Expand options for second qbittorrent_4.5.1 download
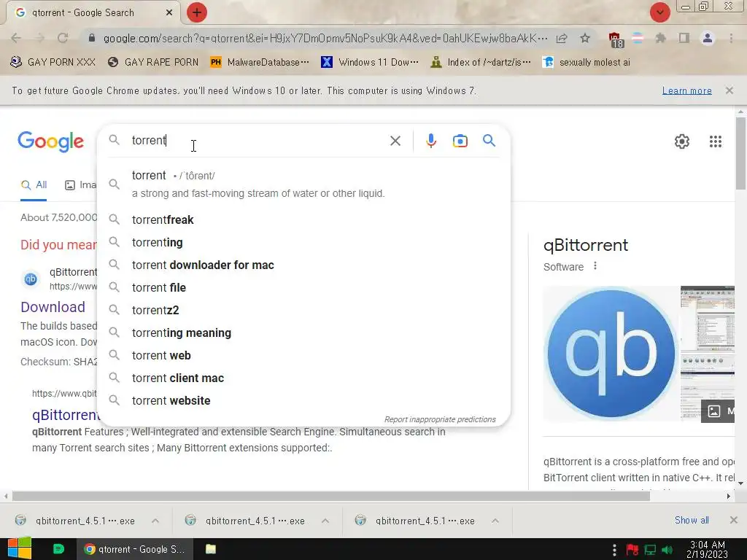The height and width of the screenshot is (560, 747). coord(325,521)
